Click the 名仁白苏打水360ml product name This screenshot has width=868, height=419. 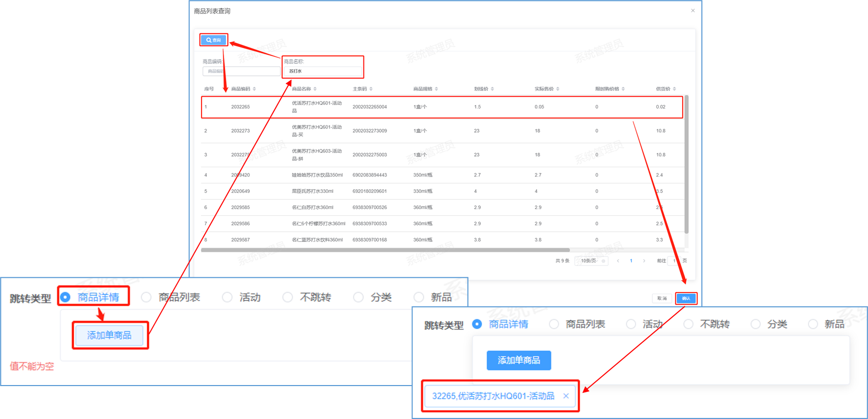(312, 207)
